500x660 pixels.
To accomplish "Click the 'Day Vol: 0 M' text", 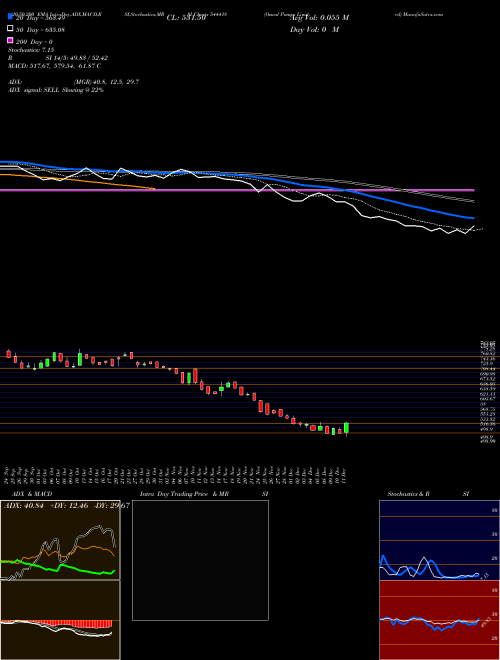I will pos(314,29).
